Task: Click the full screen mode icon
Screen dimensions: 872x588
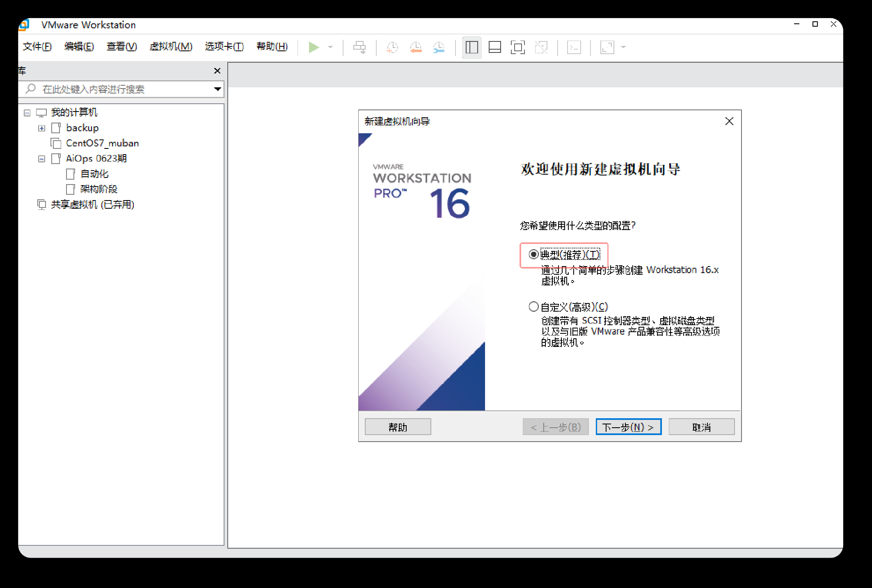Action: coord(518,47)
